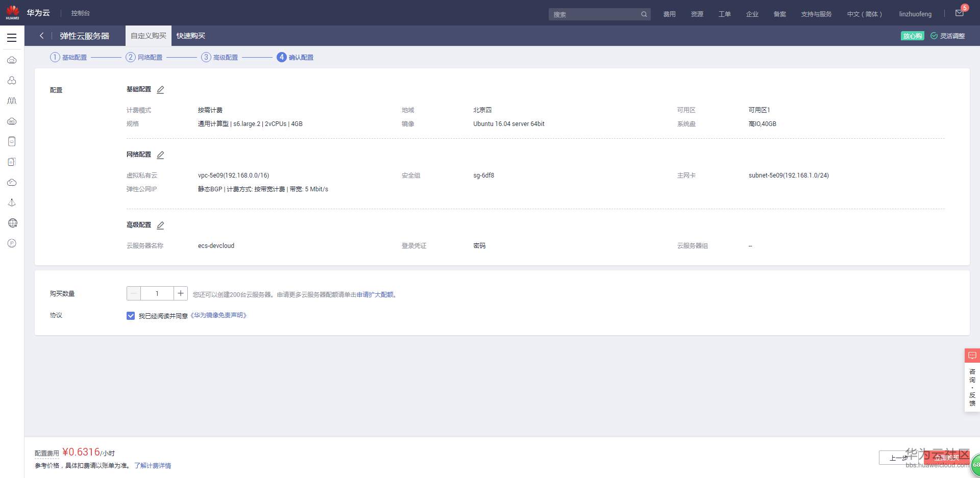This screenshot has height=478, width=980.
Task: Go to step 2 网络配置
Action: pyautogui.click(x=144, y=57)
